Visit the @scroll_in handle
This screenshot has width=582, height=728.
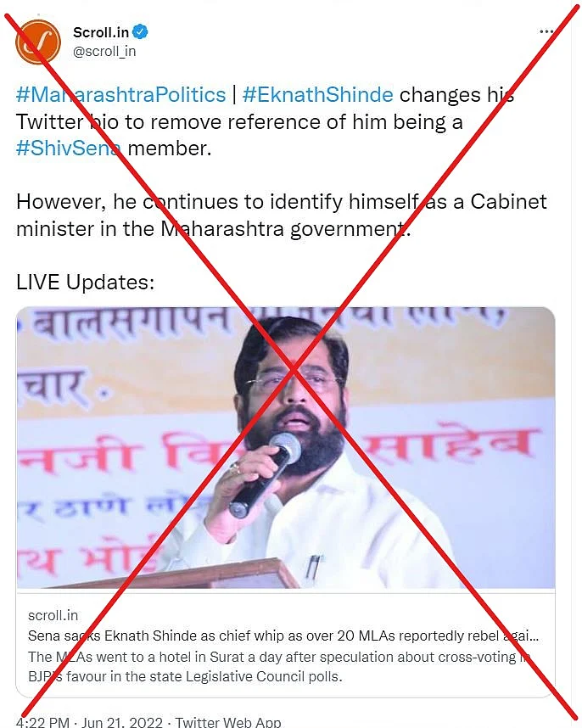[104, 51]
